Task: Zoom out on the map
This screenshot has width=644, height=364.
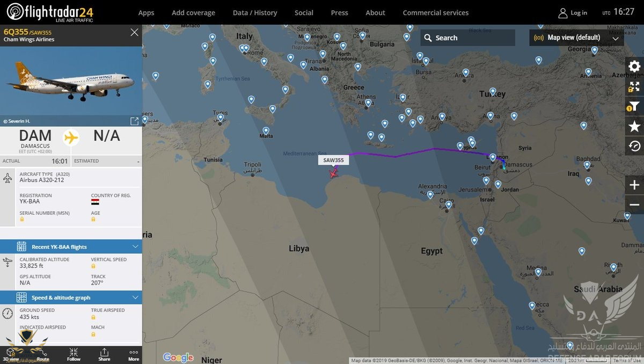Action: pos(634,205)
